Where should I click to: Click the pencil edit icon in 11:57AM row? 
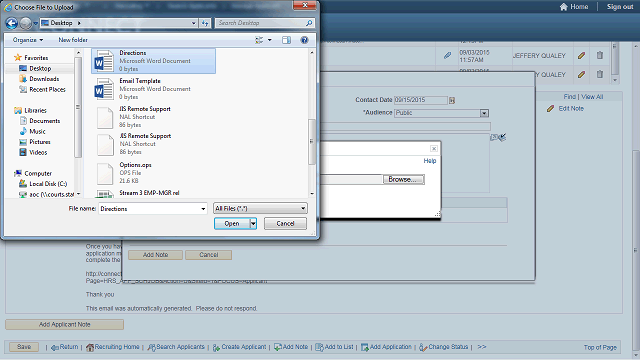(582, 56)
